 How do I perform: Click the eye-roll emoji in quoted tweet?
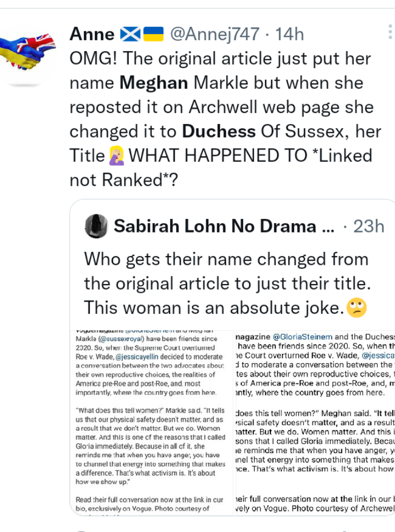coord(357,308)
